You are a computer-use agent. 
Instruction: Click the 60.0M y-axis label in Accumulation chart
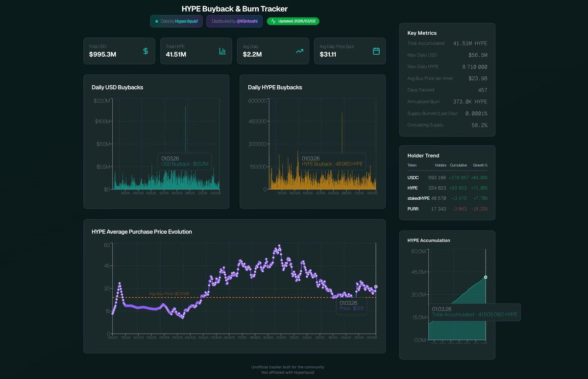pos(419,251)
